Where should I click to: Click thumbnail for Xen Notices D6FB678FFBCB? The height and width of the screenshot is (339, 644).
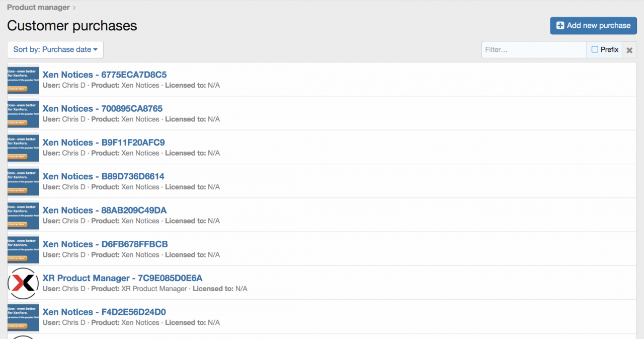[23, 249]
